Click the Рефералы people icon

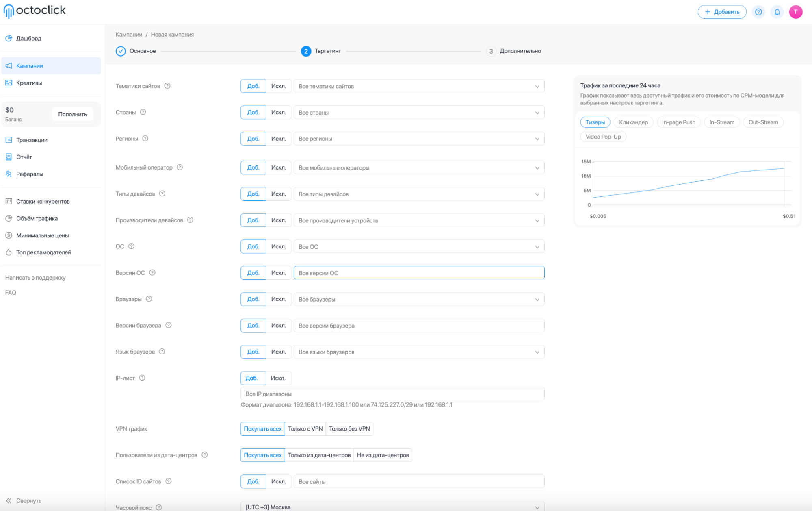tap(9, 174)
